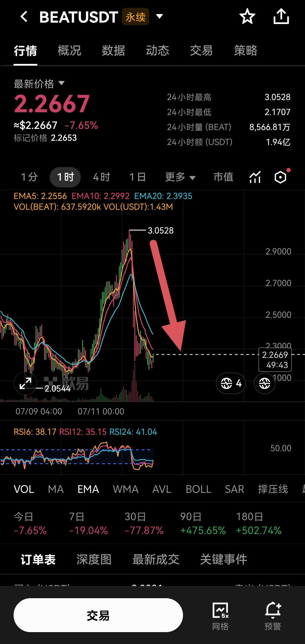Open the 更多 timeframe dropdown

[180, 177]
